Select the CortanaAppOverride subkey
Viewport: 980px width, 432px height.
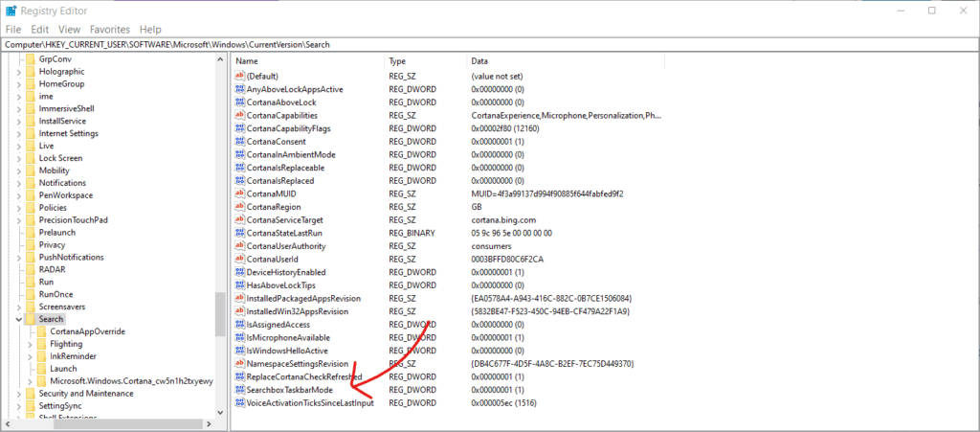87,331
